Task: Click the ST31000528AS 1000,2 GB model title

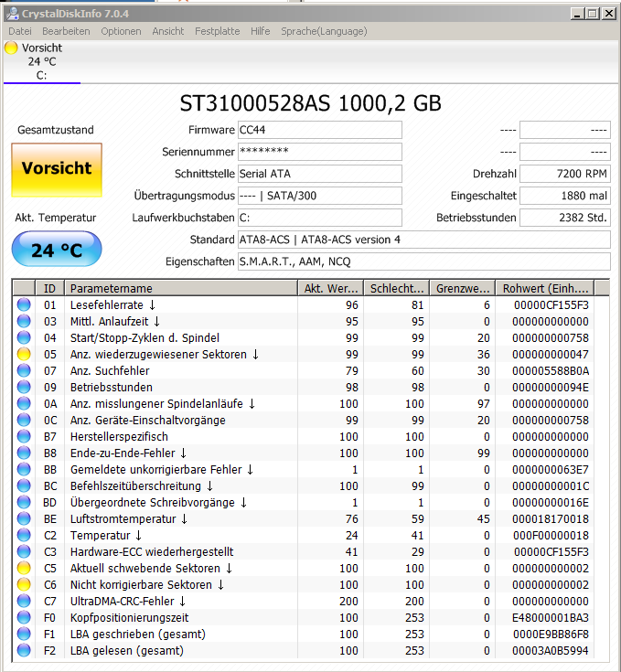Action: click(310, 103)
